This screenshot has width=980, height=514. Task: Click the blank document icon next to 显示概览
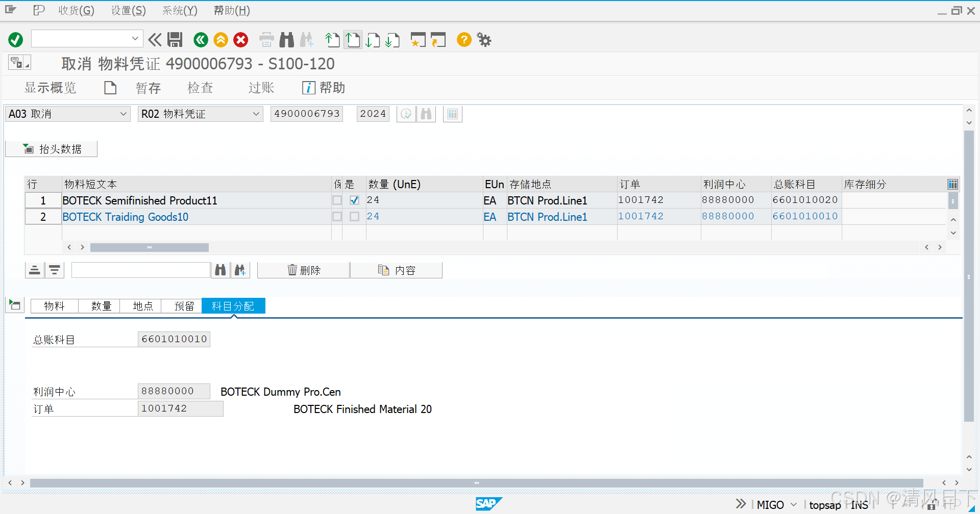(x=110, y=88)
